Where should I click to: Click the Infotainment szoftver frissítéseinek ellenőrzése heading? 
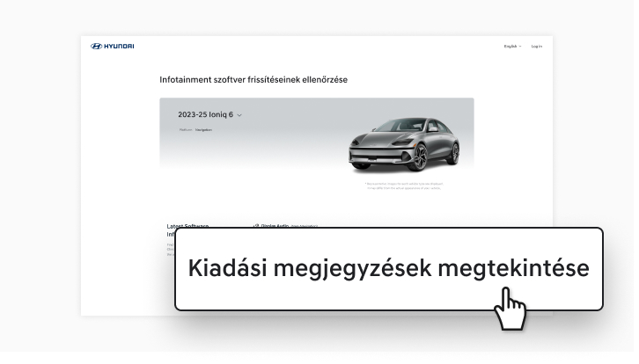coord(253,80)
